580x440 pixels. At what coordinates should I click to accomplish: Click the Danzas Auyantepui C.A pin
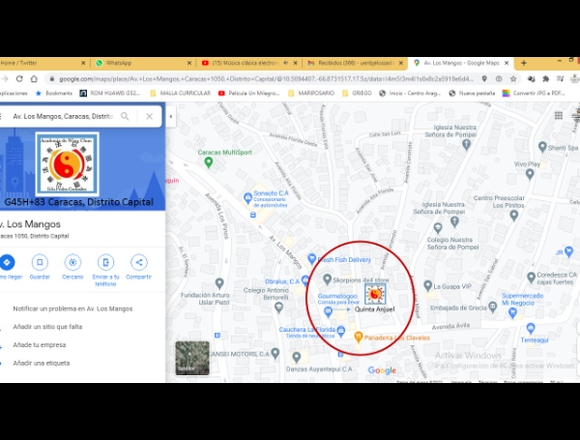coord(296,357)
